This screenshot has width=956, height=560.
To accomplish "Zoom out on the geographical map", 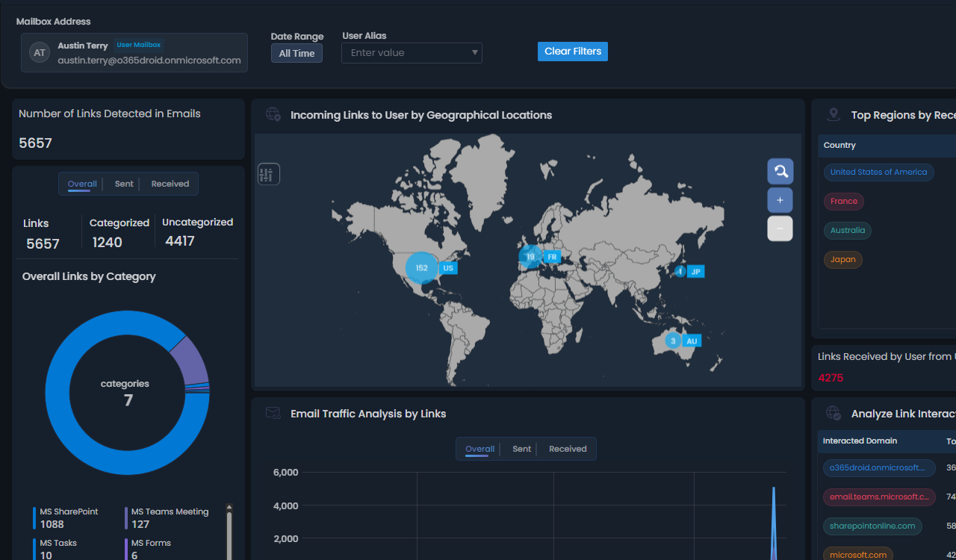I will click(x=780, y=228).
